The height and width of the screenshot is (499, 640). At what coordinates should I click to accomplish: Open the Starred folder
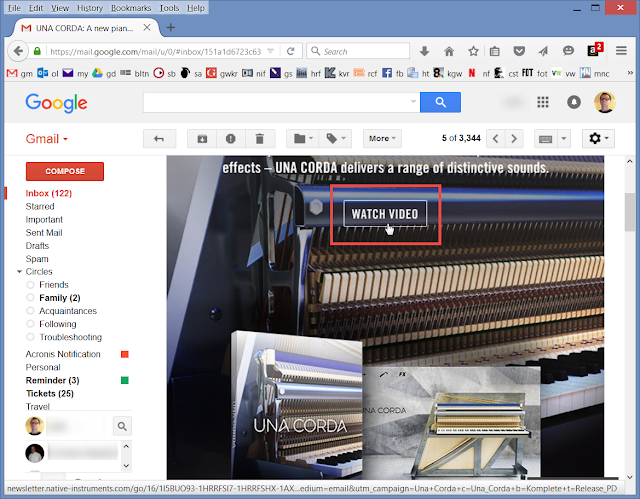[x=40, y=206]
